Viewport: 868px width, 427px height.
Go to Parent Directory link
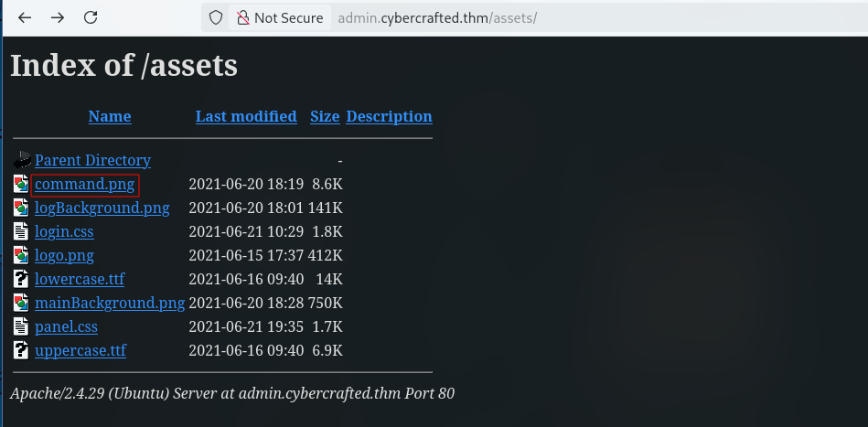(x=93, y=160)
